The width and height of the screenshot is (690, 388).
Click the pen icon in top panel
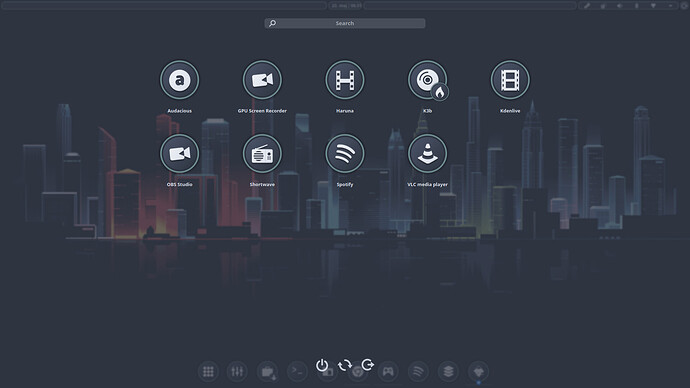tap(587, 6)
